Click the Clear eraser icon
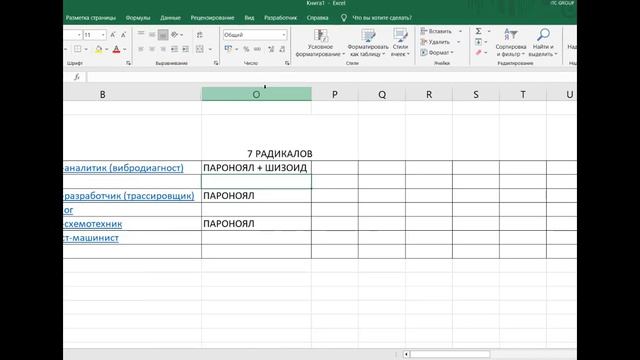 [478, 52]
